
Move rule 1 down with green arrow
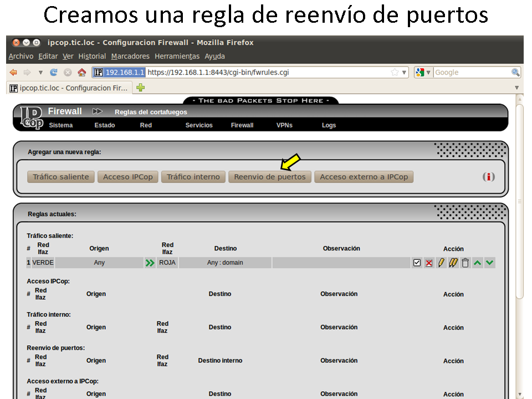pyautogui.click(x=489, y=263)
